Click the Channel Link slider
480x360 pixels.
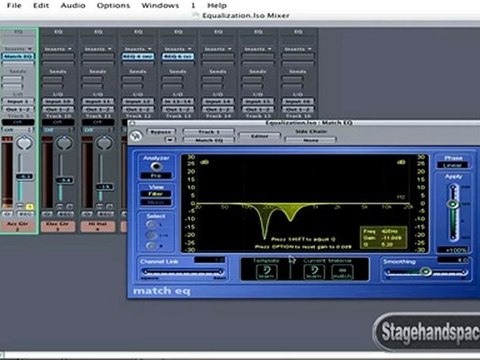182,272
